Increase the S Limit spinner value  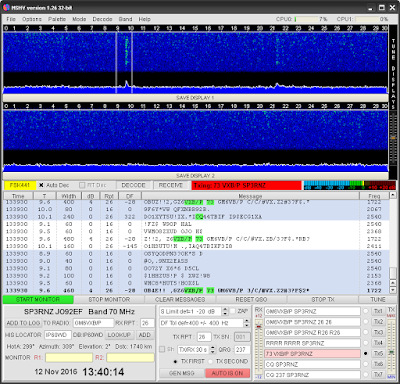[225, 310]
